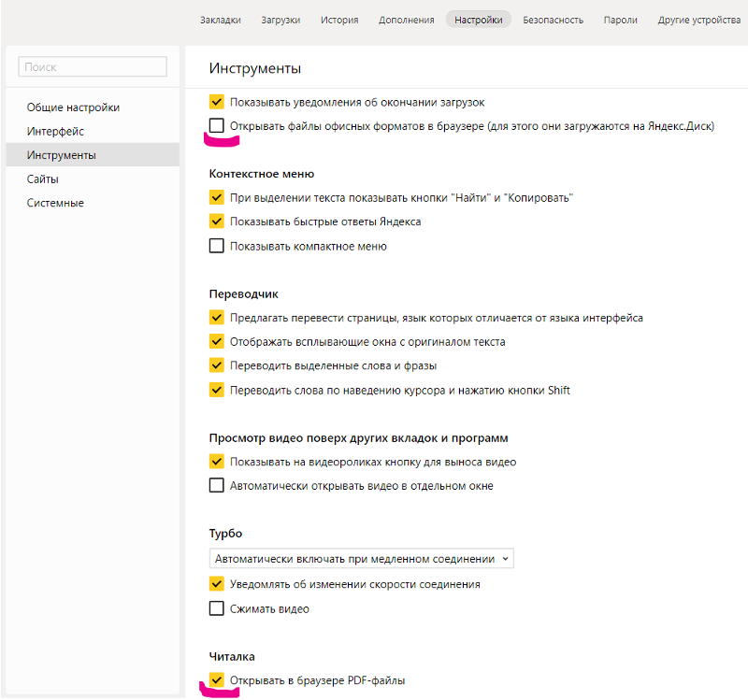Switch to the Пароли tab
The height and width of the screenshot is (700, 748).
(620, 20)
